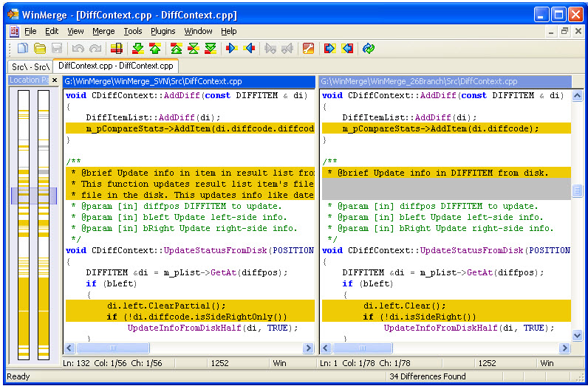This screenshot has width=588, height=386.
Task: Click the Open folder toolbar icon
Action: [x=40, y=49]
